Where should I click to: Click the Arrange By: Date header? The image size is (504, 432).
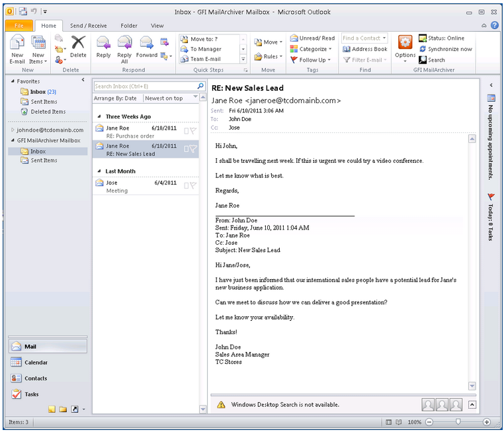pyautogui.click(x=116, y=98)
